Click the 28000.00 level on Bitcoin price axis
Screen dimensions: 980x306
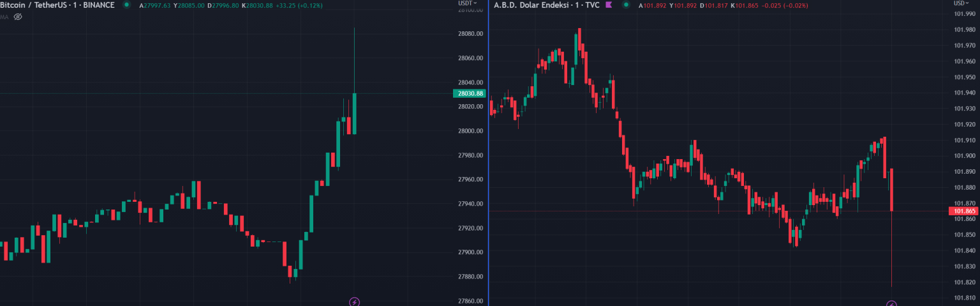click(470, 131)
